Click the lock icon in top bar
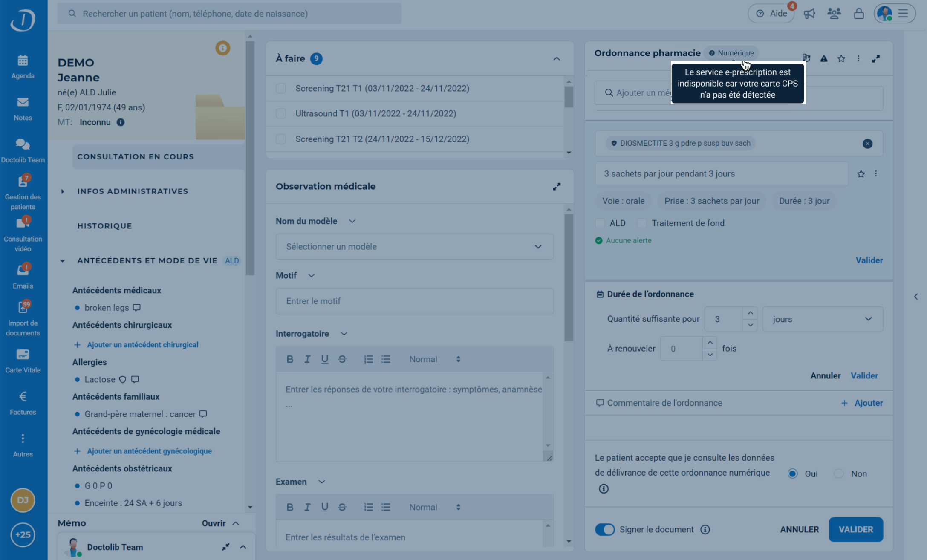 [x=858, y=14]
